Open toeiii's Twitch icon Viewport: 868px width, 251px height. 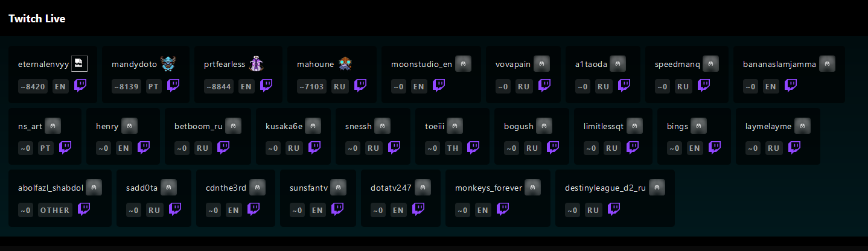474,147
